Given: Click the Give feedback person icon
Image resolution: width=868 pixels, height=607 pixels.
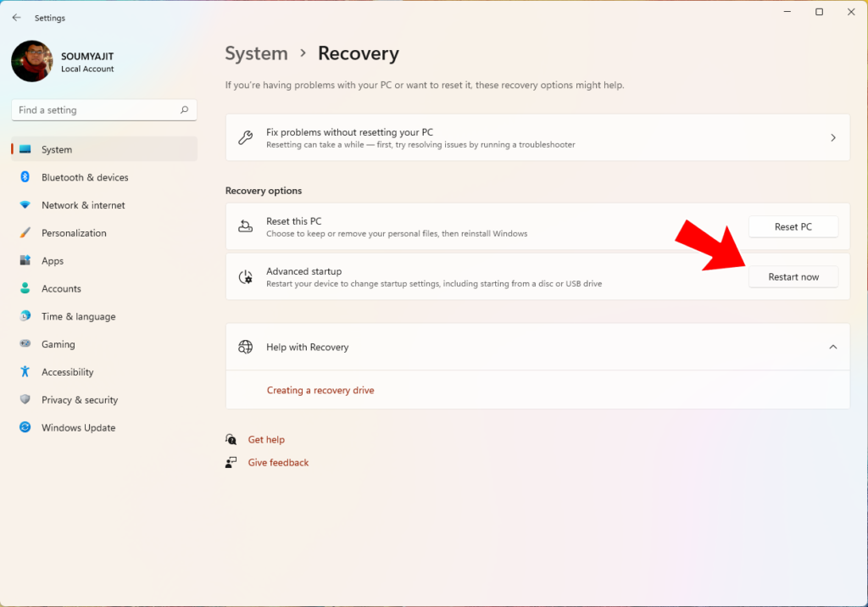Looking at the screenshot, I should 231,462.
